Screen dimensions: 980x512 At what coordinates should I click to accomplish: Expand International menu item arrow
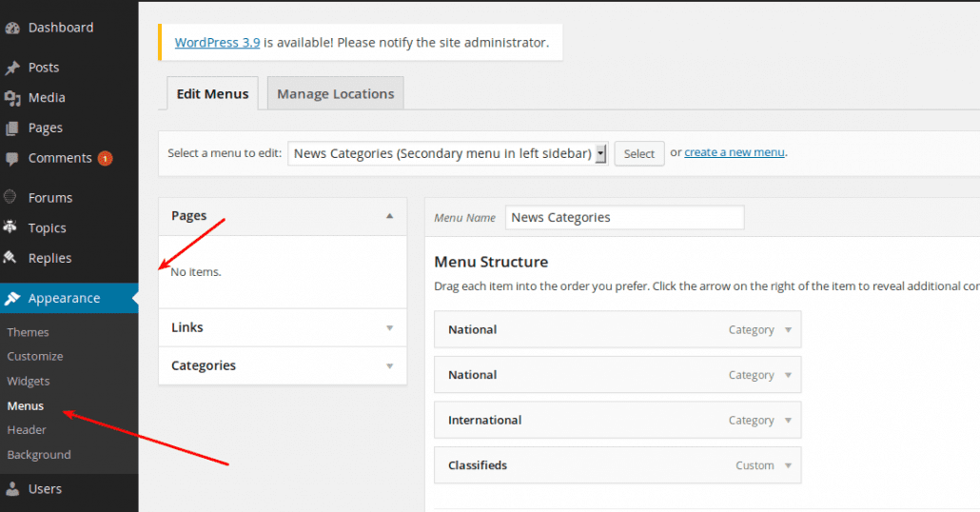(x=788, y=420)
